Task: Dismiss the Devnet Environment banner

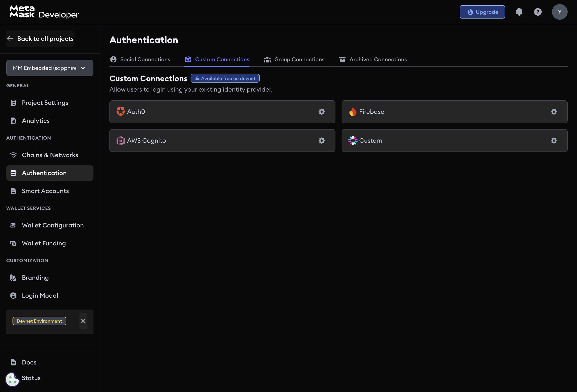Action: (83, 321)
